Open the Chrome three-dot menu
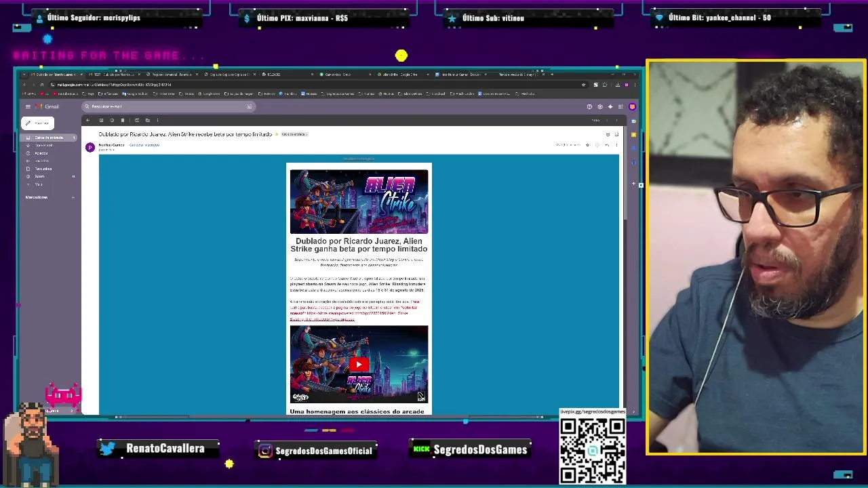This screenshot has width=868, height=488. (x=635, y=85)
